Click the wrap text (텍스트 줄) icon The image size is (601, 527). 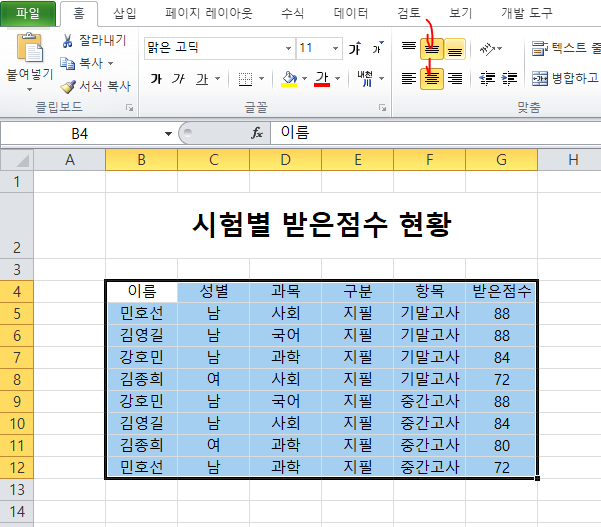pyautogui.click(x=540, y=48)
